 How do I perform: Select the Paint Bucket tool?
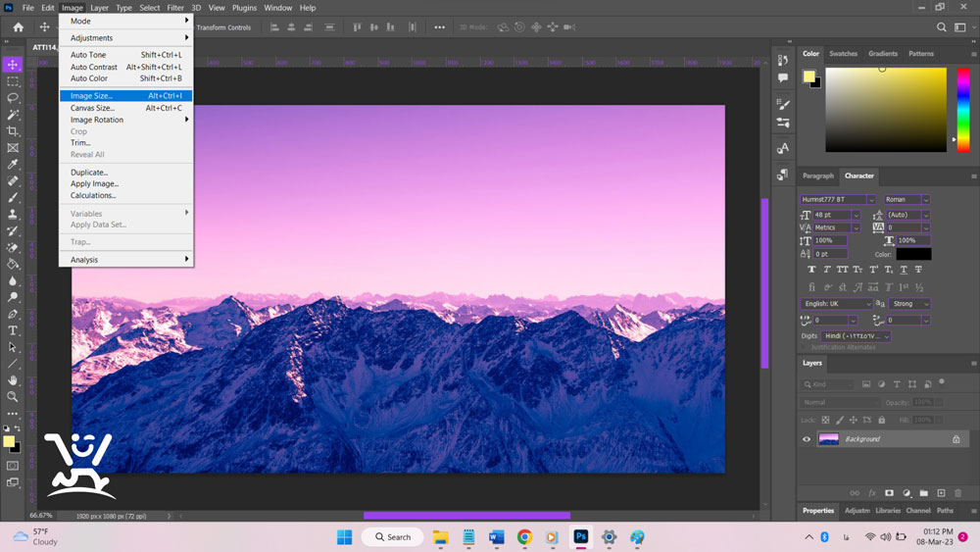[x=13, y=264]
